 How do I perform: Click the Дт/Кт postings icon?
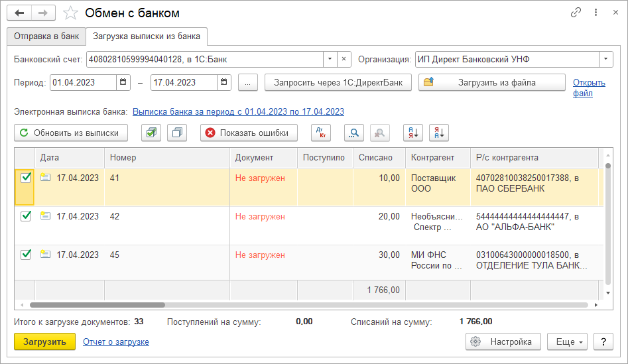pos(320,133)
